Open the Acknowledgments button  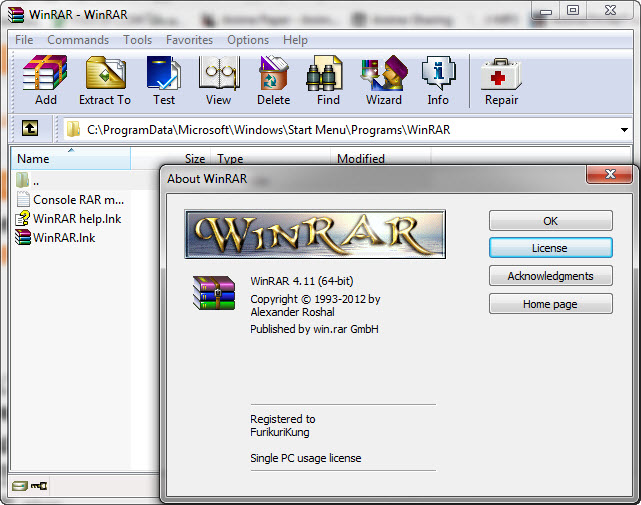(551, 276)
